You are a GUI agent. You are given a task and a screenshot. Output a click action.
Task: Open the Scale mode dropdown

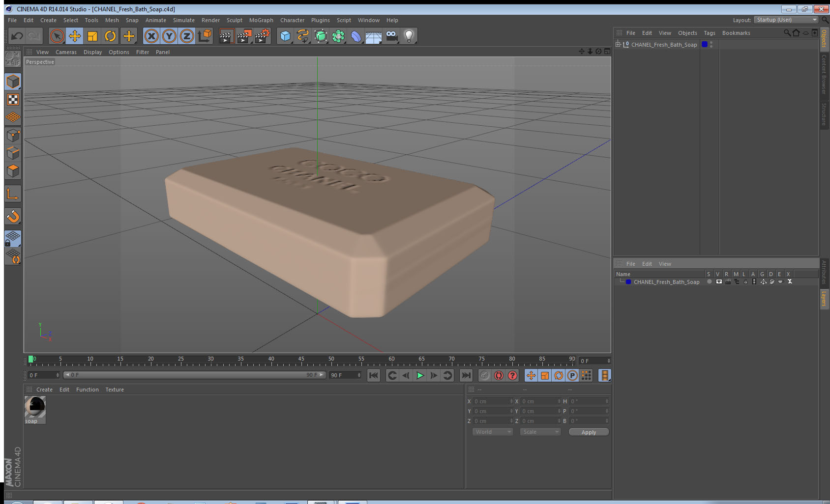540,432
